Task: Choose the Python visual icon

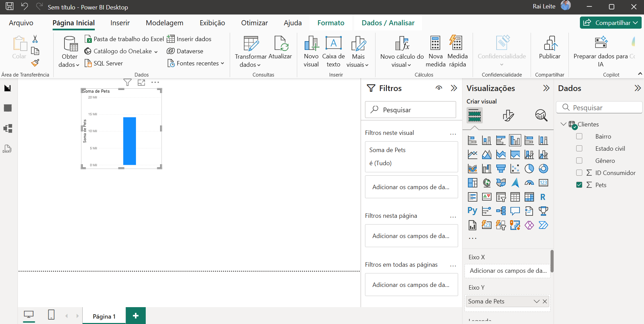Action: (472, 211)
